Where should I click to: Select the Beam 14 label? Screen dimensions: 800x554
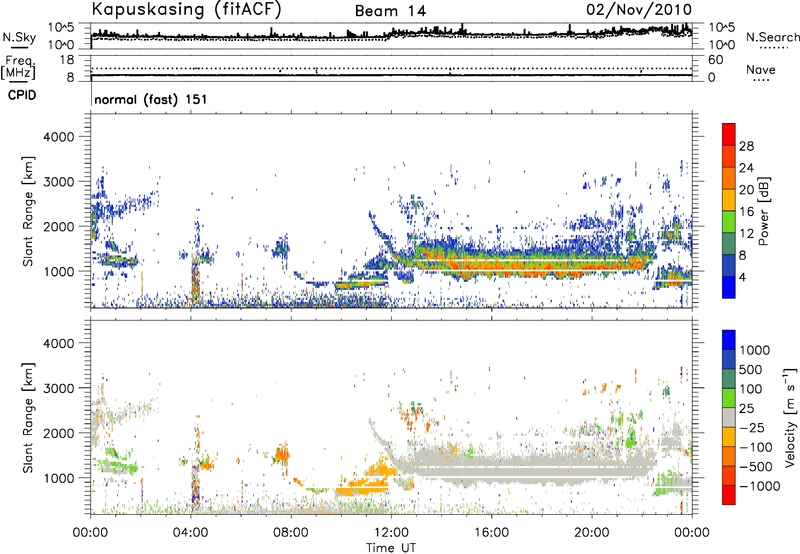click(x=390, y=11)
